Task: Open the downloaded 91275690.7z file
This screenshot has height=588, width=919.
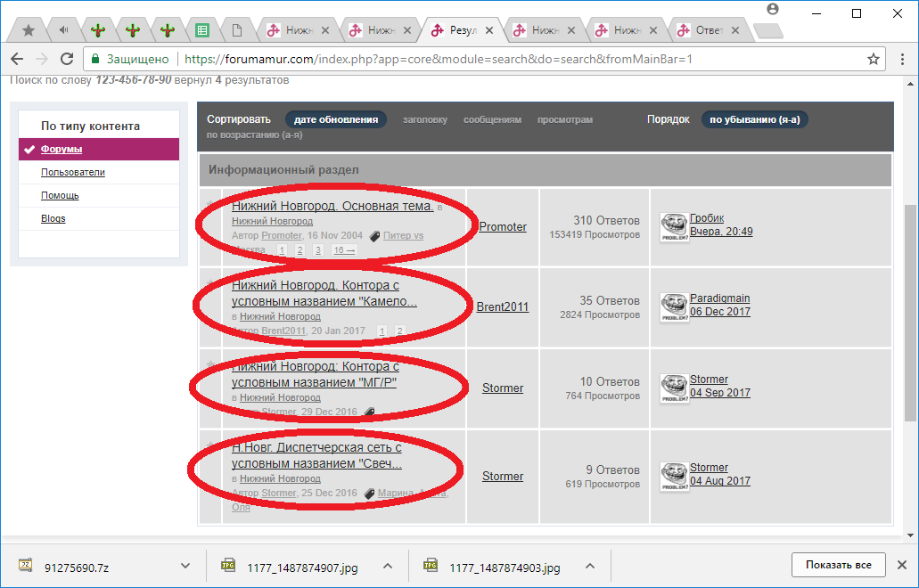Action: (76, 567)
